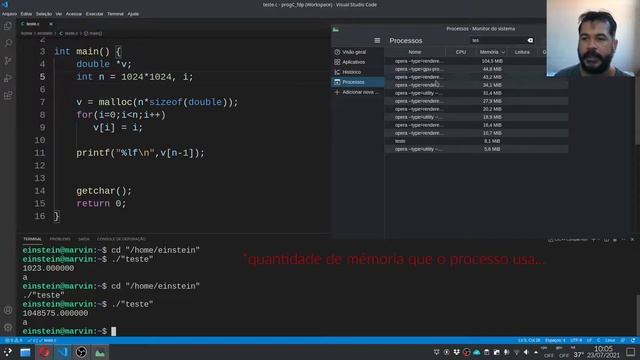Close the teste.c editor tab
Screen dimensions: 640x360
click(51, 24)
